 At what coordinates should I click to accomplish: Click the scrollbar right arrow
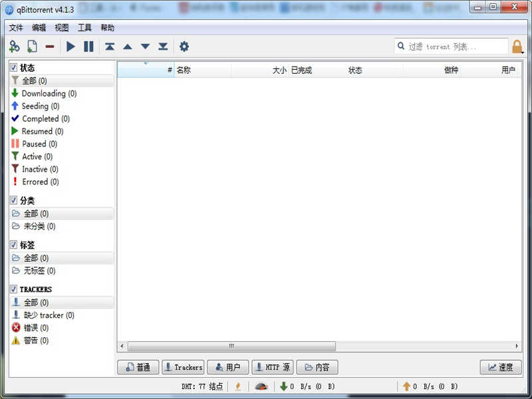click(x=517, y=346)
